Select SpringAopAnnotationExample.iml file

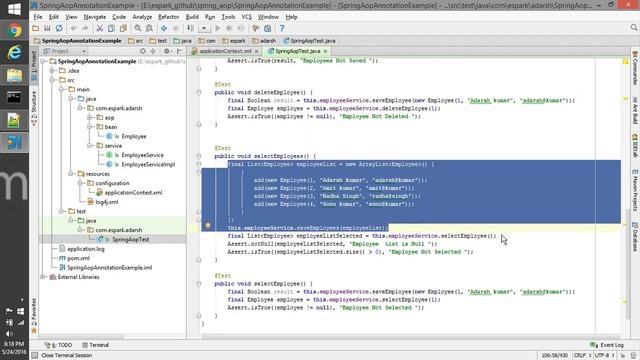point(109,268)
